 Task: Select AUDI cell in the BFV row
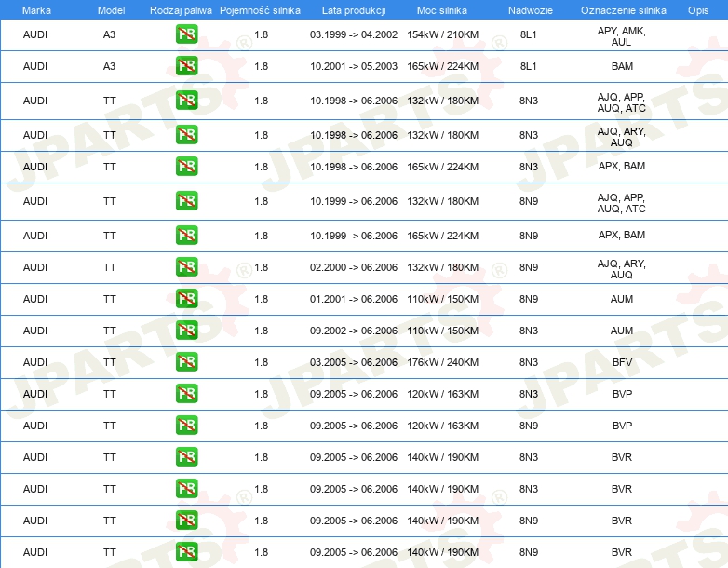tap(35, 362)
